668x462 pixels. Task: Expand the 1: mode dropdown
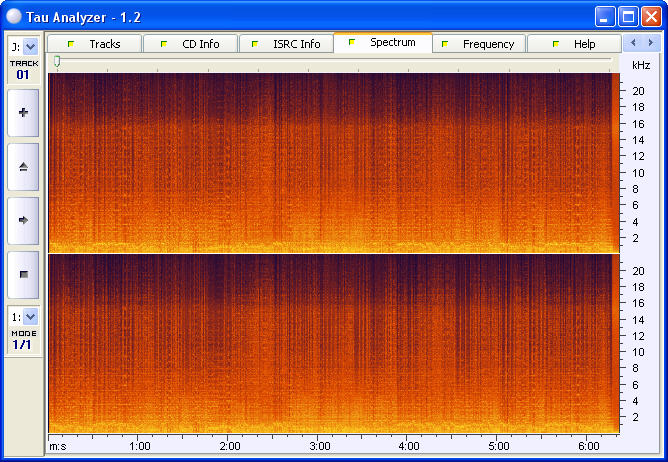point(30,316)
